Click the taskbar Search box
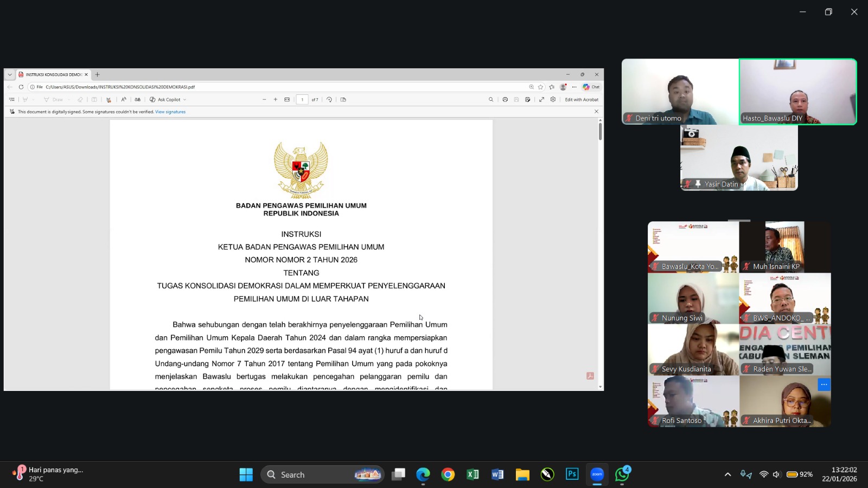868x488 pixels. coord(322,474)
